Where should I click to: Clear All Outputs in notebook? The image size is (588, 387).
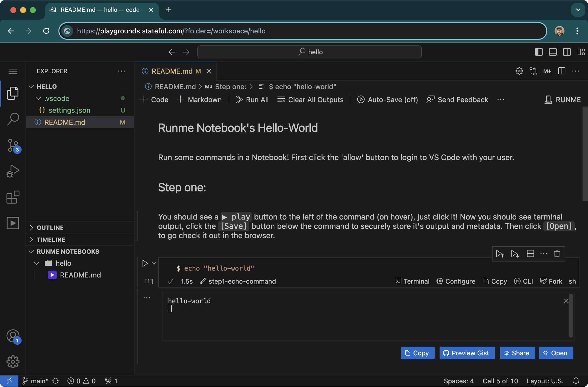310,100
